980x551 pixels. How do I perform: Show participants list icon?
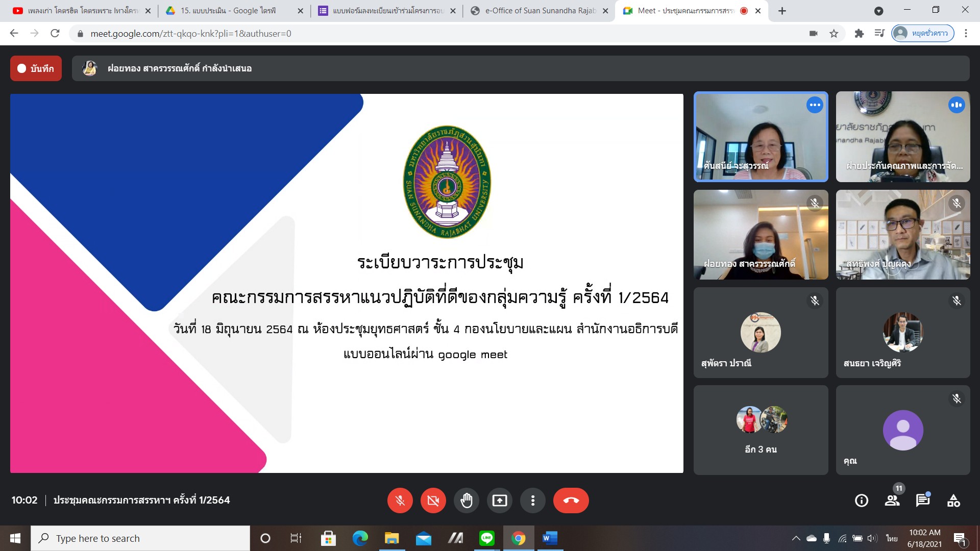(892, 500)
